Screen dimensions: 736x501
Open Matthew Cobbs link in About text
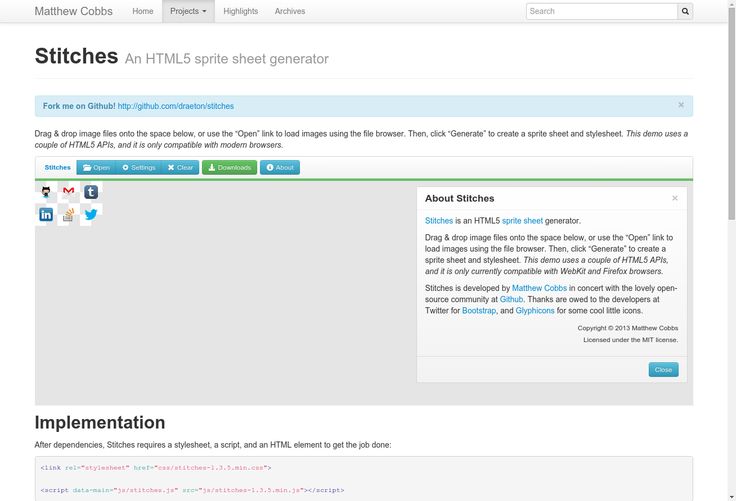[539, 288]
